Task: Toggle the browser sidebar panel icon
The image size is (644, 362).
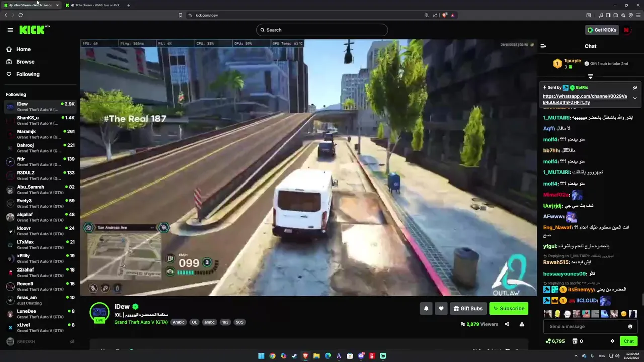Action: (x=608, y=15)
